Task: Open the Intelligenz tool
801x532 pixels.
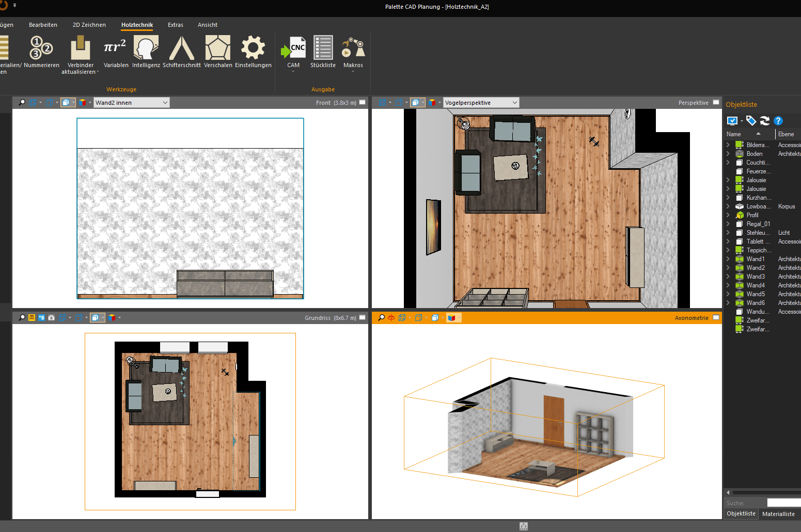Action: (x=146, y=51)
